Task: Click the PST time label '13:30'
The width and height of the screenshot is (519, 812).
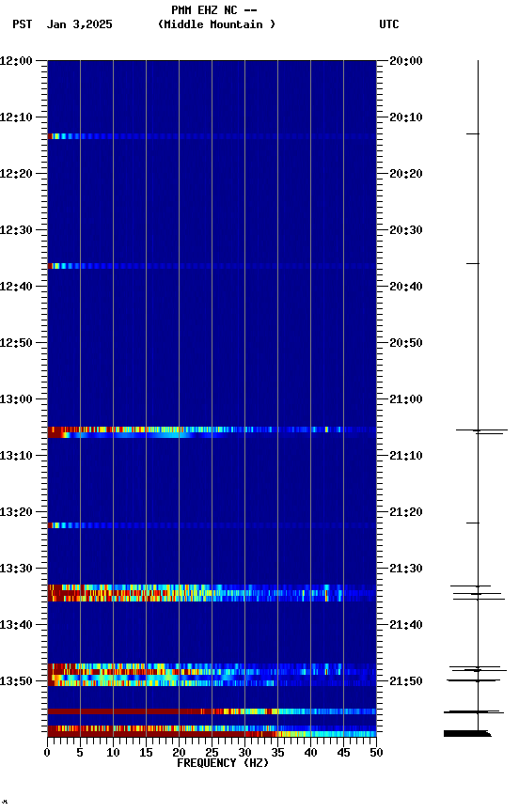Action: (16, 570)
